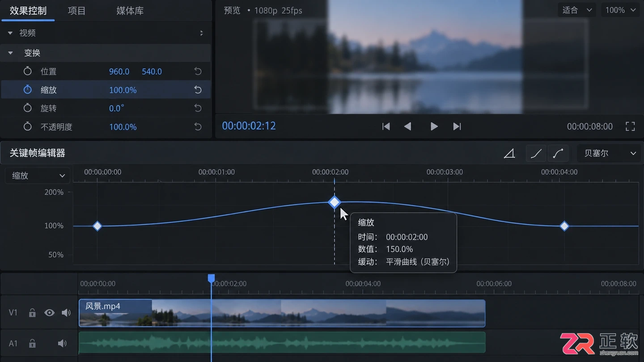Open the 媒体库 tab
Screen dimensions: 644x362
pyautogui.click(x=130, y=11)
